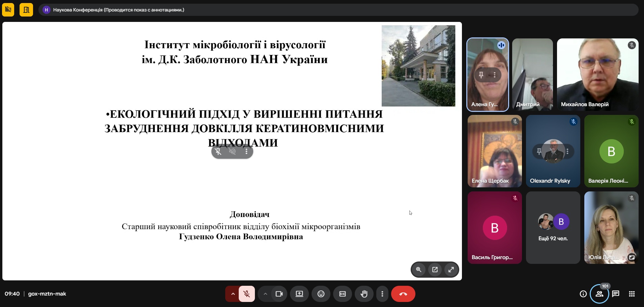Image resolution: width=644 pixels, height=307 pixels.
Task: Open the emoji reactions picker
Action: pyautogui.click(x=321, y=294)
